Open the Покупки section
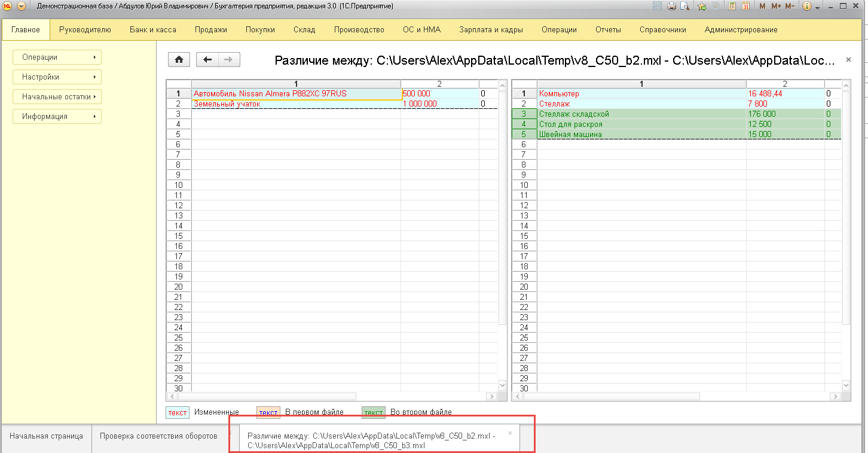868x453 pixels. (260, 29)
